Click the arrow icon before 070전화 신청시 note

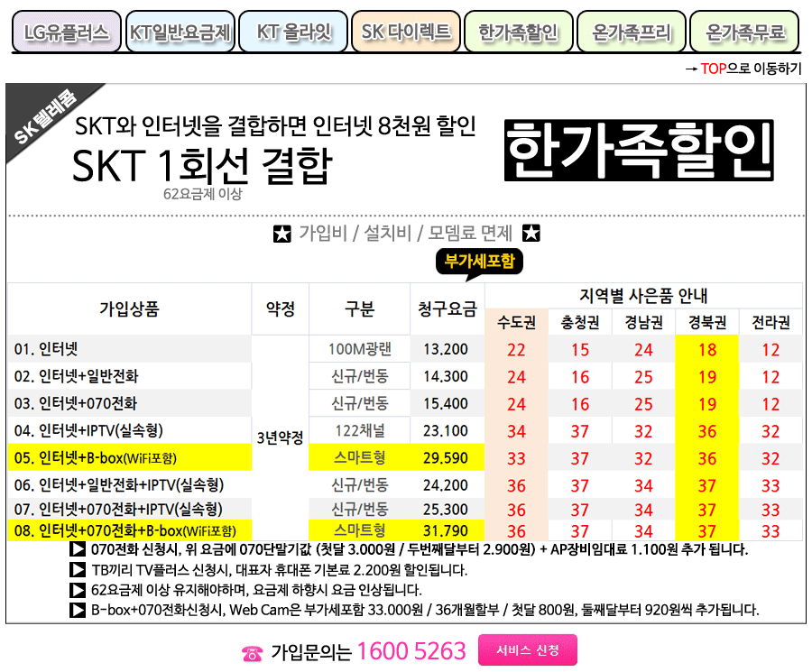[78, 549]
